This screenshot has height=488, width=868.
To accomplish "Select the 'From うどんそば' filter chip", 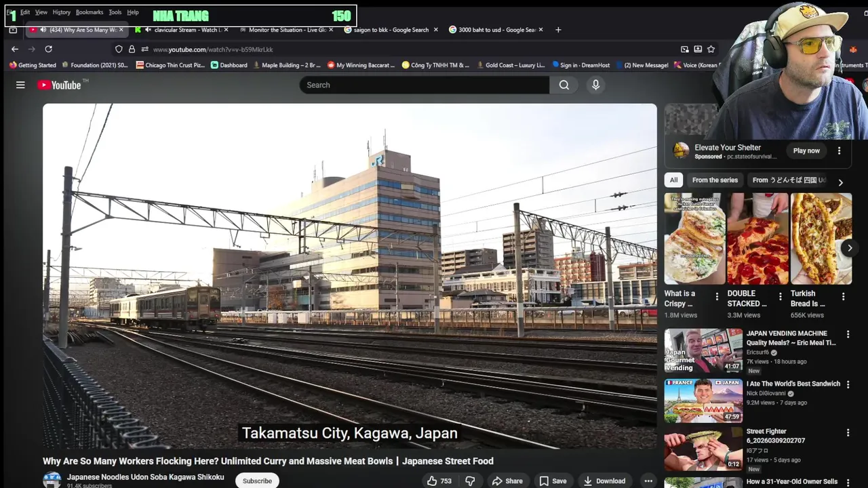I will coord(789,180).
